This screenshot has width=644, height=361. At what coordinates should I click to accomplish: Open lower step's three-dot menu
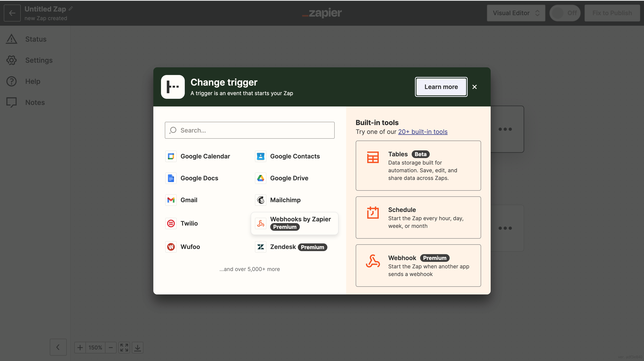coord(505,228)
